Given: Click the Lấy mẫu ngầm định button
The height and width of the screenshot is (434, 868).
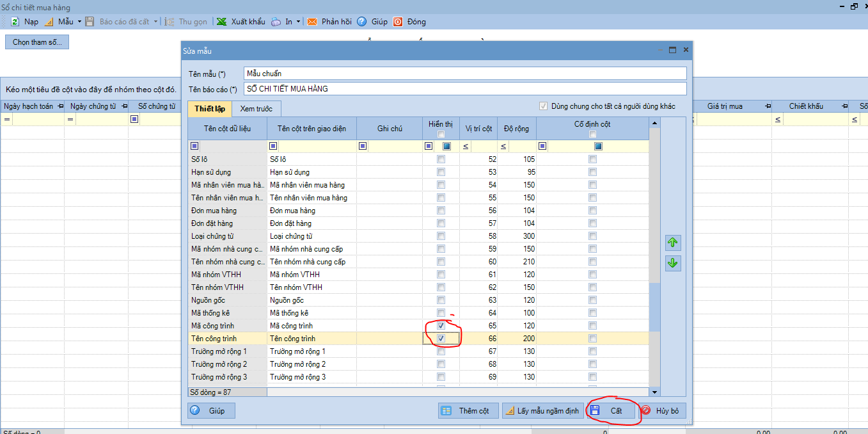Looking at the screenshot, I should point(542,411).
